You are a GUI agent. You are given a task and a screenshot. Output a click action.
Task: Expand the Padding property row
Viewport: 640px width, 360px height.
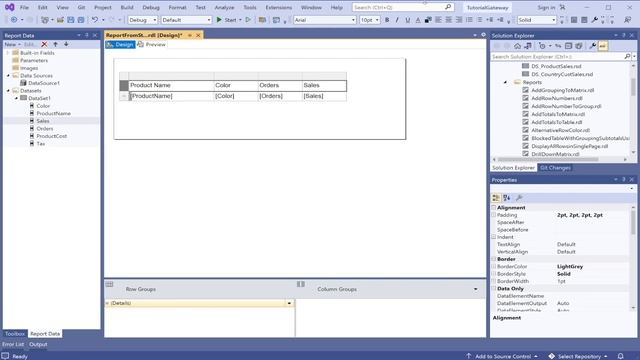493,215
